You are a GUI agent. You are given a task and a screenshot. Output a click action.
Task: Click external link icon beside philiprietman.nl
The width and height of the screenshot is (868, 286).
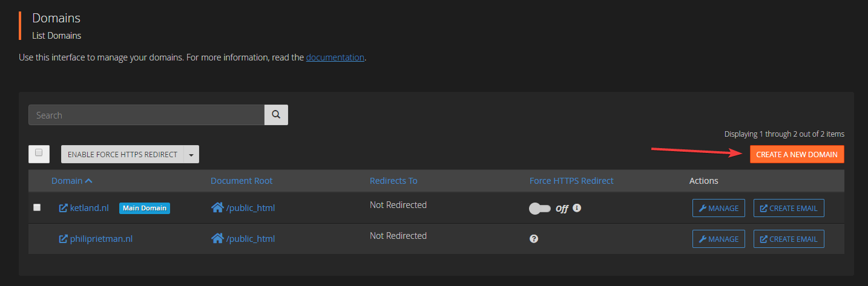[63, 239]
